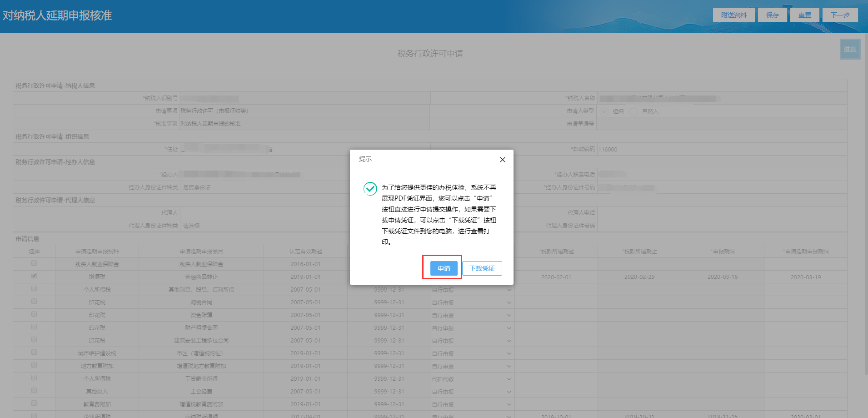Open the 自行申报 dropdown in the 资金账簿 row
The height and width of the screenshot is (418, 868).
(x=472, y=315)
